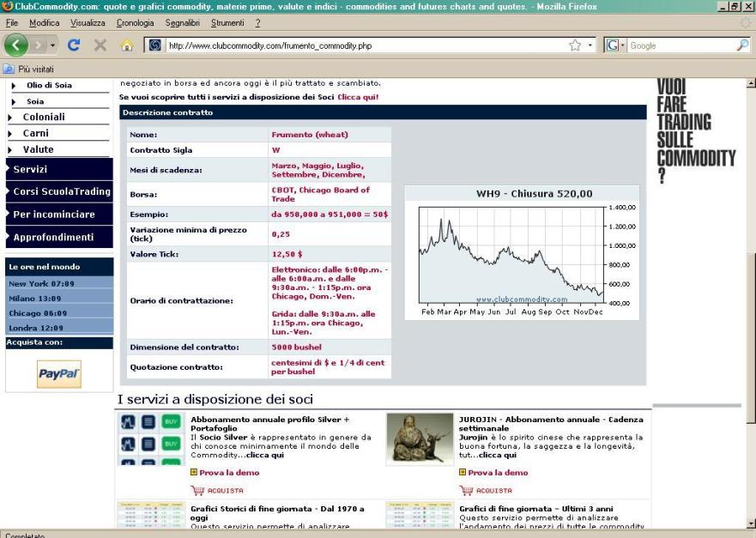Click the scrollbar up arrow
756x538 pixels.
coord(751,83)
